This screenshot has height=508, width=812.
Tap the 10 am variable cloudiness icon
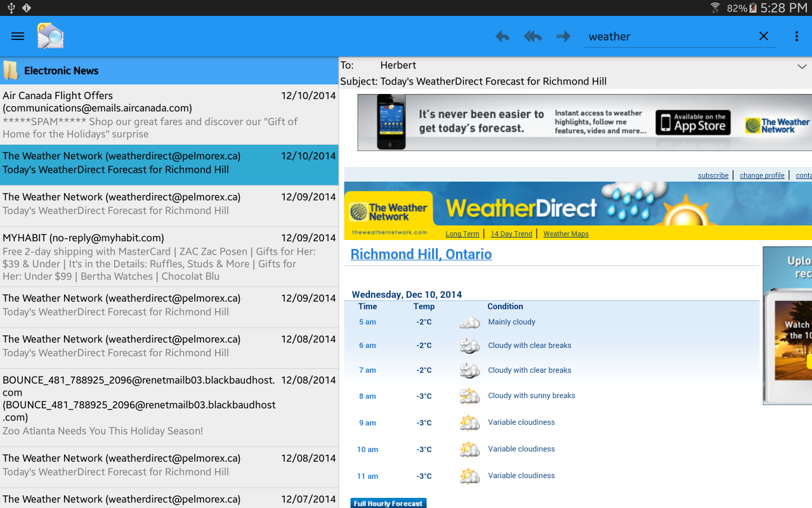coord(469,450)
